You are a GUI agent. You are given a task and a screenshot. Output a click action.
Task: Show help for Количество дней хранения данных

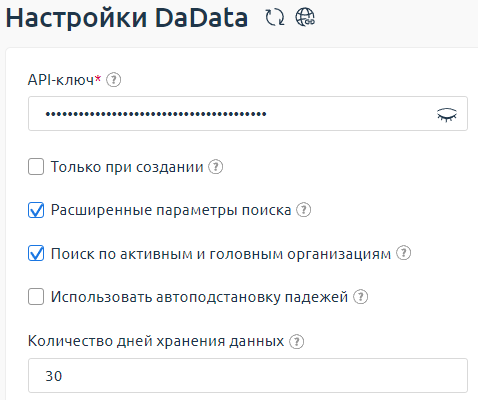click(296, 342)
